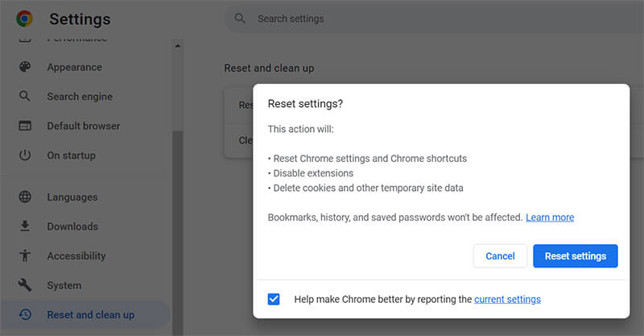
Task: Click the Reset and clean up icon
Action: click(x=25, y=315)
